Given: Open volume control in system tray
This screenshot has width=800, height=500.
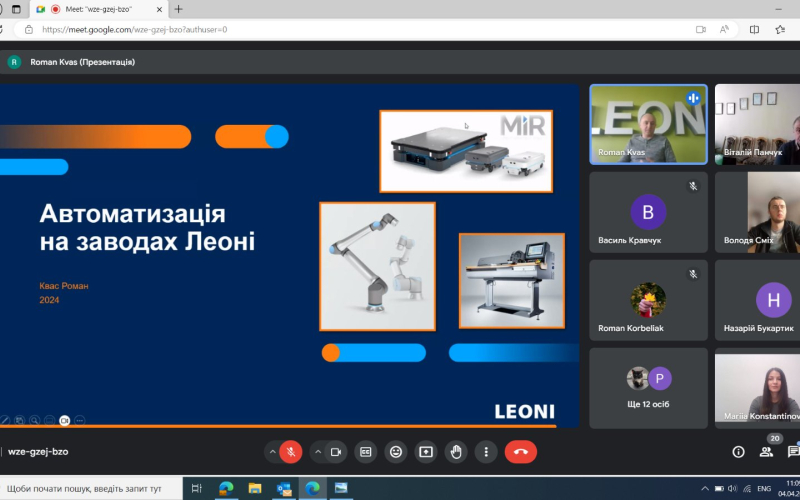Looking at the screenshot, I should pos(733,488).
